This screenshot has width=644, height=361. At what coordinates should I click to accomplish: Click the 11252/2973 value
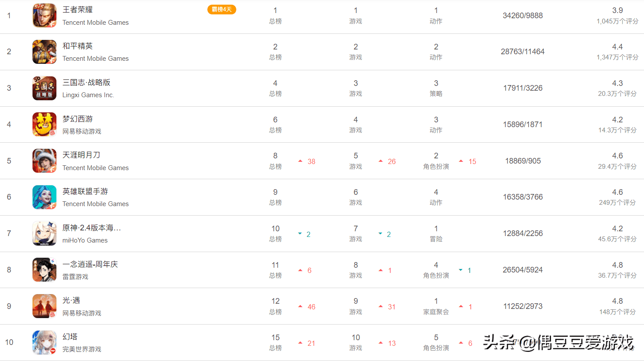pos(523,306)
